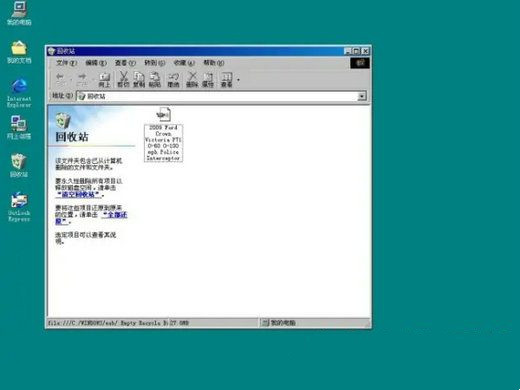Image resolution: width=520 pixels, height=390 pixels.
Task: Click the recycle bin icon in title bar
Action: pyautogui.click(x=51, y=51)
